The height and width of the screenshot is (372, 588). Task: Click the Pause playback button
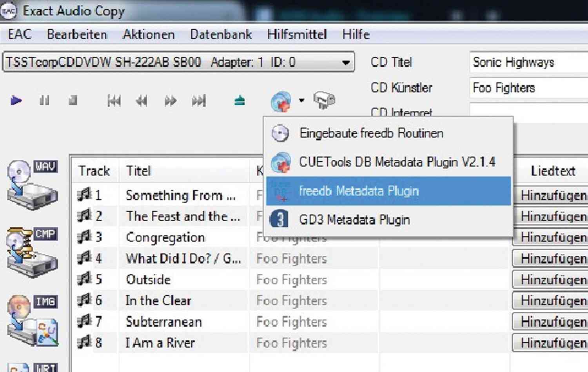click(44, 101)
